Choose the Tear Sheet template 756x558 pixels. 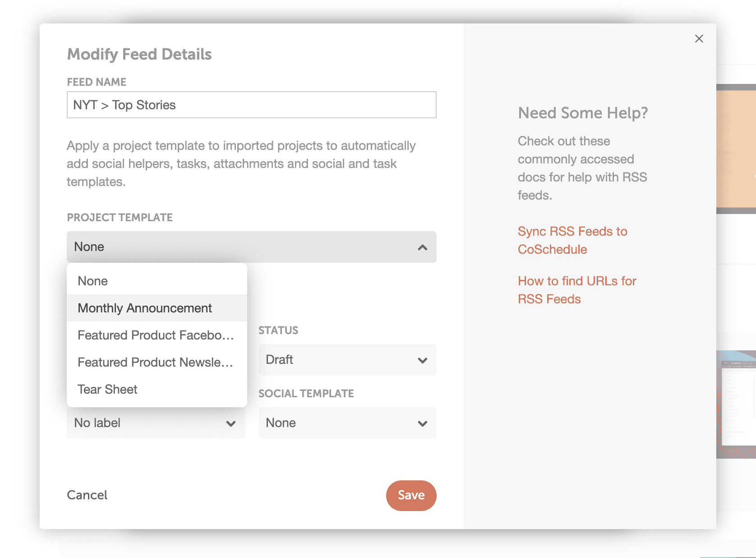click(x=107, y=389)
